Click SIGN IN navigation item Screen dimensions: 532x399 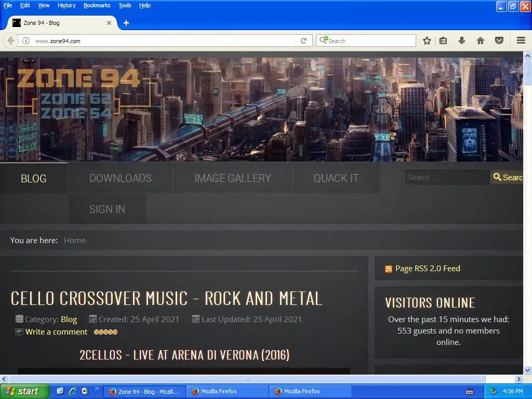107,209
